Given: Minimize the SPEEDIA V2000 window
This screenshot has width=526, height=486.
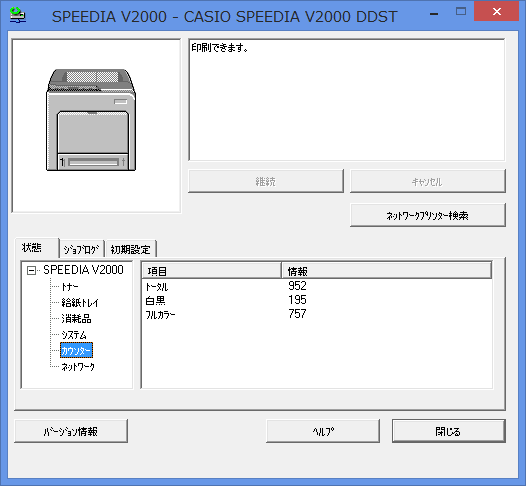Looking at the screenshot, I should [x=434, y=13].
